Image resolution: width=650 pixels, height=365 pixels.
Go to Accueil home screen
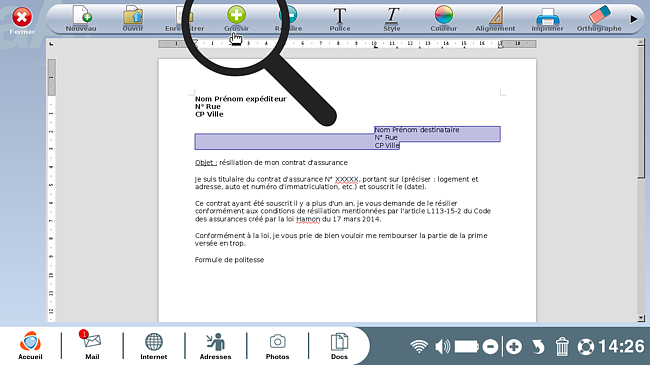(30, 346)
